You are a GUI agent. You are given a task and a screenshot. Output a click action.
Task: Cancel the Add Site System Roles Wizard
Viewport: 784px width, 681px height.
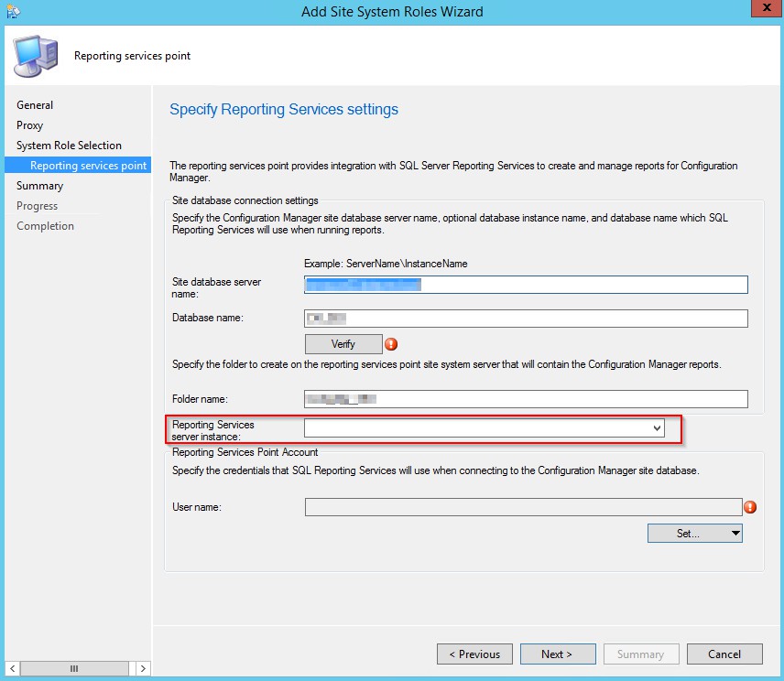tap(724, 654)
